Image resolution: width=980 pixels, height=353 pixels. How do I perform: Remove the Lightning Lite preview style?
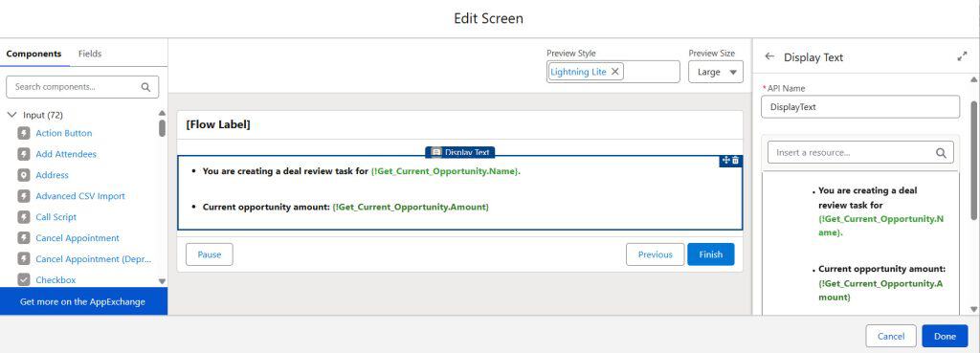[615, 72]
